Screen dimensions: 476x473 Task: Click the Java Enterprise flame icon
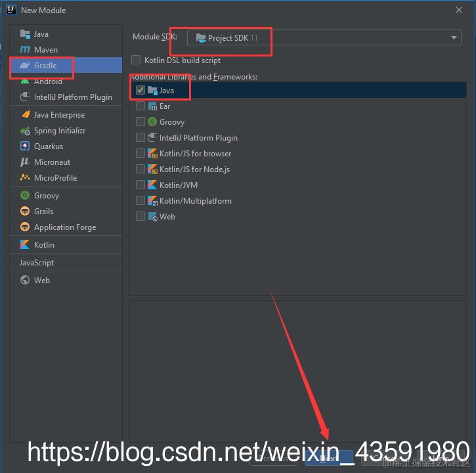point(25,114)
